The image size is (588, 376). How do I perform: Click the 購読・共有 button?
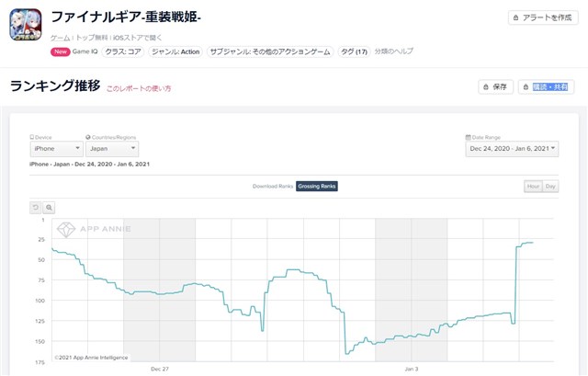pos(546,87)
